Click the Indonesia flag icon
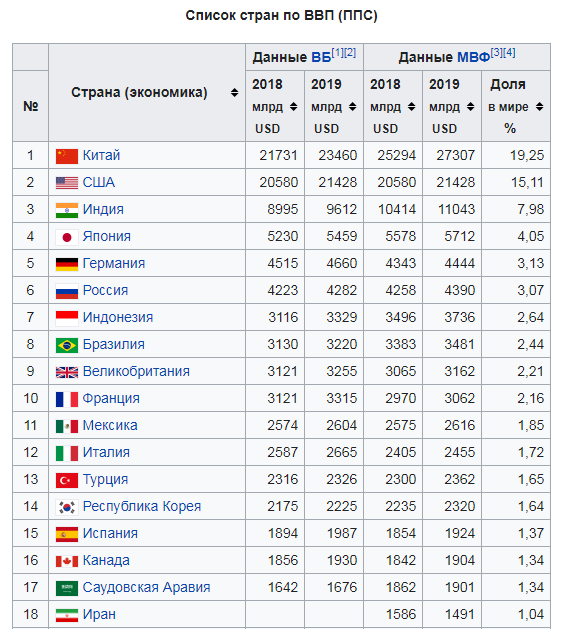Viewport: 567px width, 629px height. [67, 318]
